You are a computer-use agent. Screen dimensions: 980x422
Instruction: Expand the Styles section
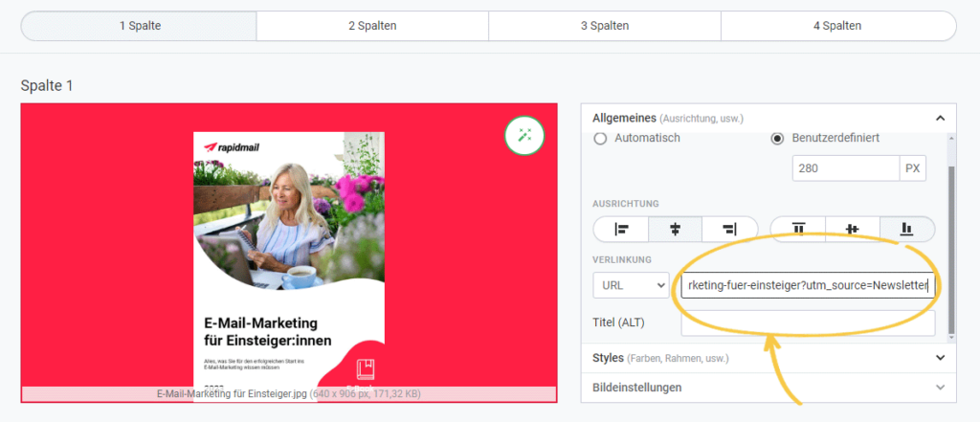click(x=940, y=358)
